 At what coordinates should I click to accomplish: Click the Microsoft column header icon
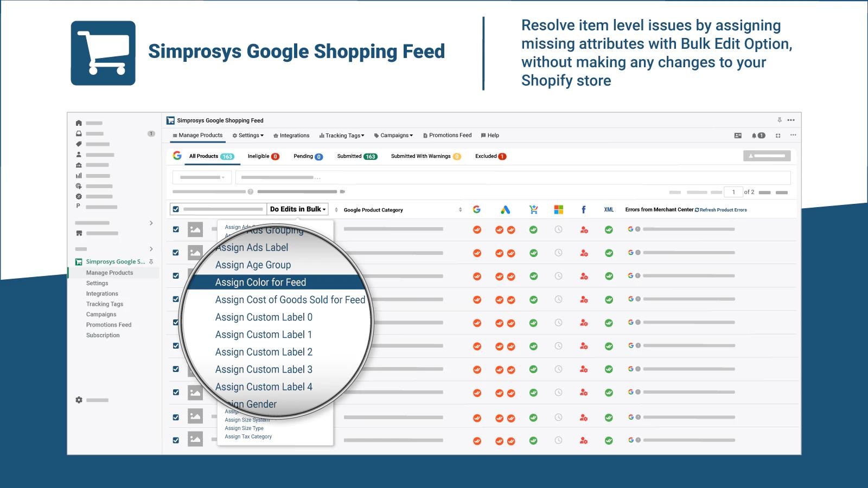[558, 210]
